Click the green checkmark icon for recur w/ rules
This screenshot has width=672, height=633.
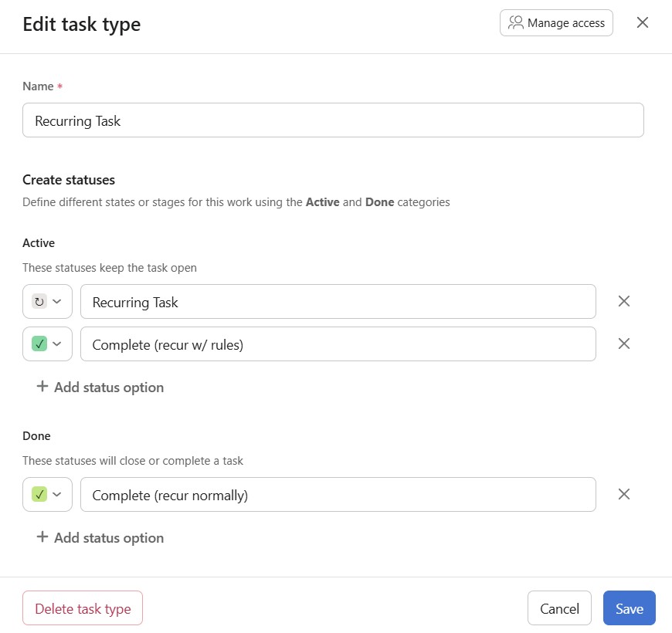[x=39, y=344]
